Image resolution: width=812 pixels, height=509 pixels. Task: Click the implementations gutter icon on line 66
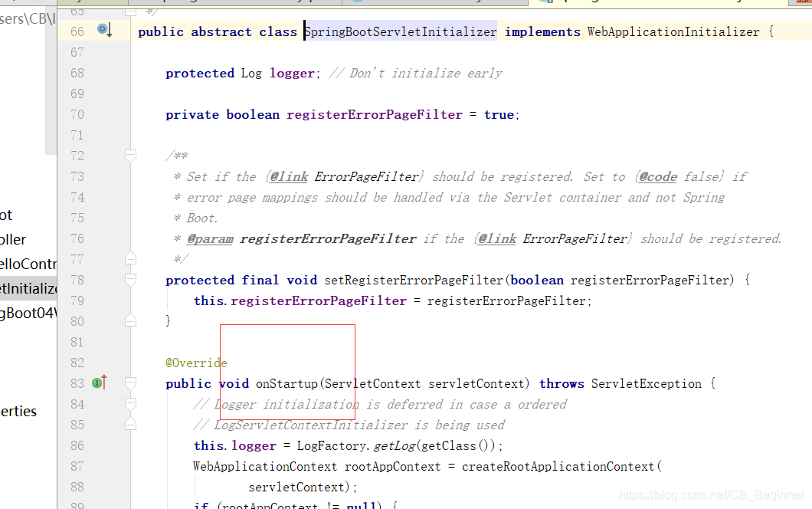click(105, 30)
